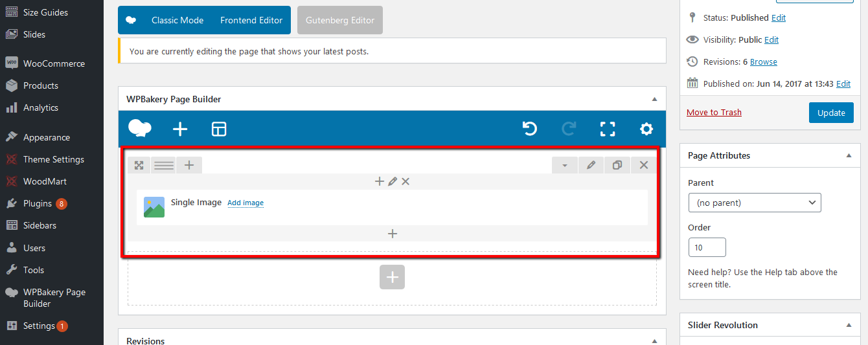Viewport: 868px width, 345px height.
Task: Delete this row with X icon
Action: pos(644,165)
